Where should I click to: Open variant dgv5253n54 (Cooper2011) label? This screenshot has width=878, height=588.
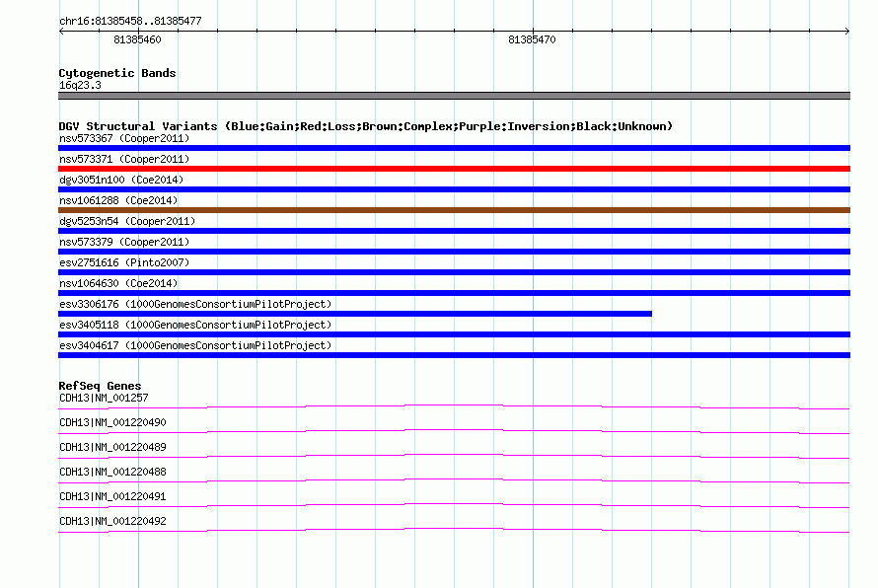(x=127, y=221)
